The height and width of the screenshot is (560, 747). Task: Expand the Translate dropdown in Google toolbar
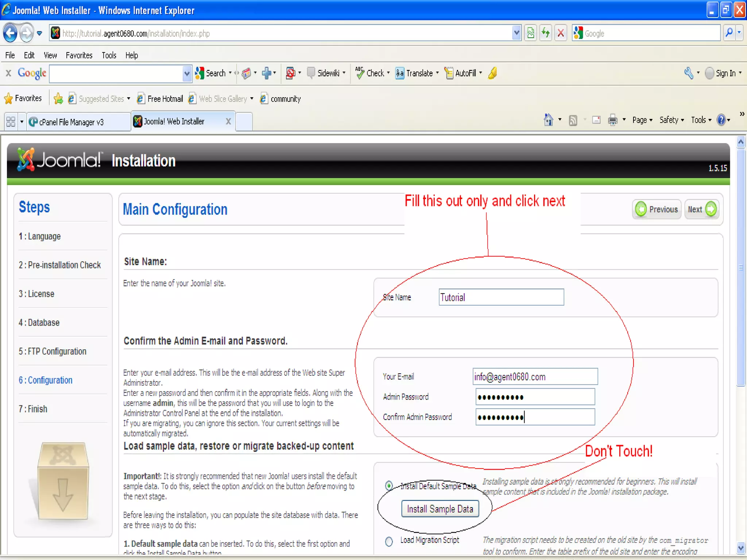[437, 73]
